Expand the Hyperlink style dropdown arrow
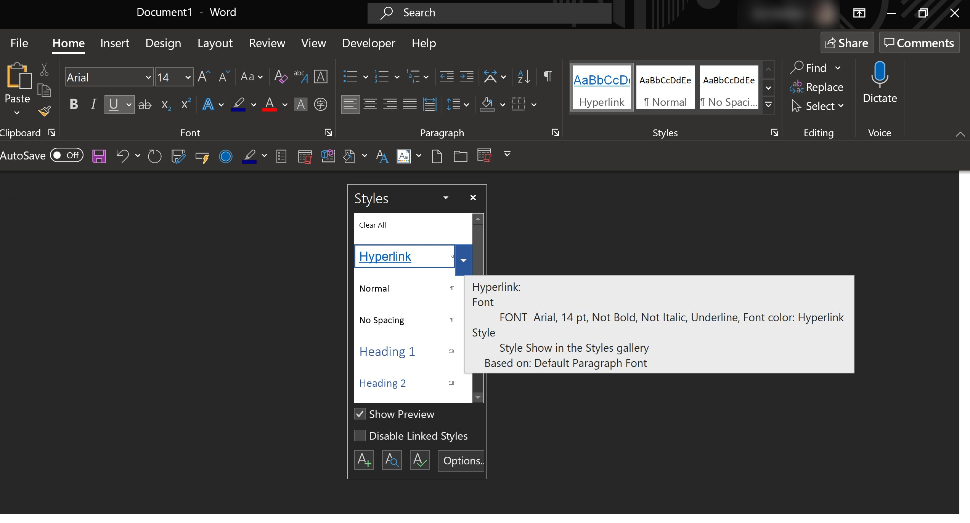Image resolution: width=970 pixels, height=523 pixels. coord(463,259)
